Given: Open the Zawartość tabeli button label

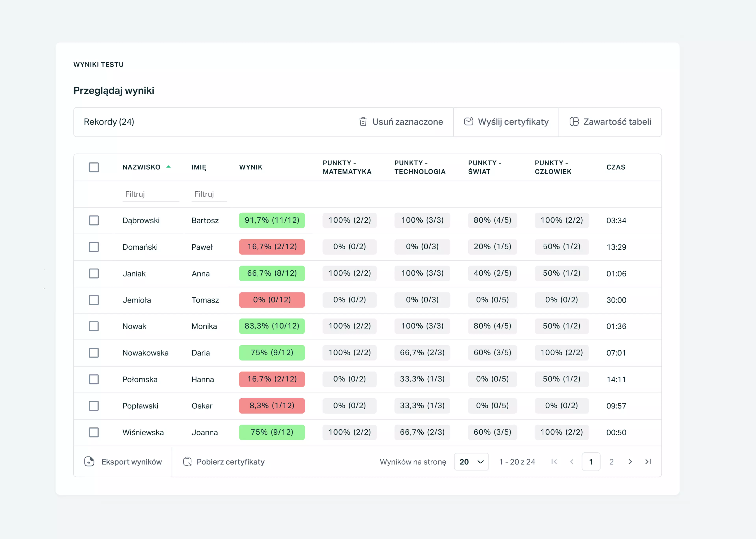Looking at the screenshot, I should 617,122.
